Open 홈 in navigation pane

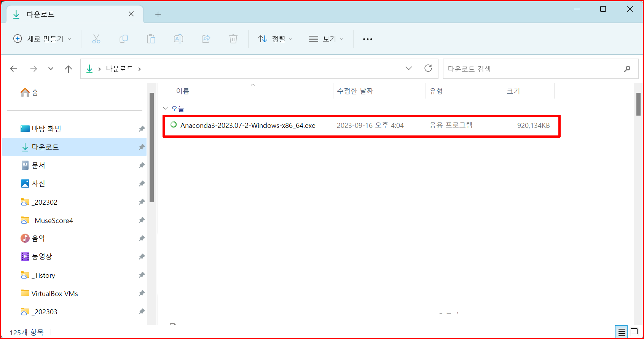tap(30, 92)
